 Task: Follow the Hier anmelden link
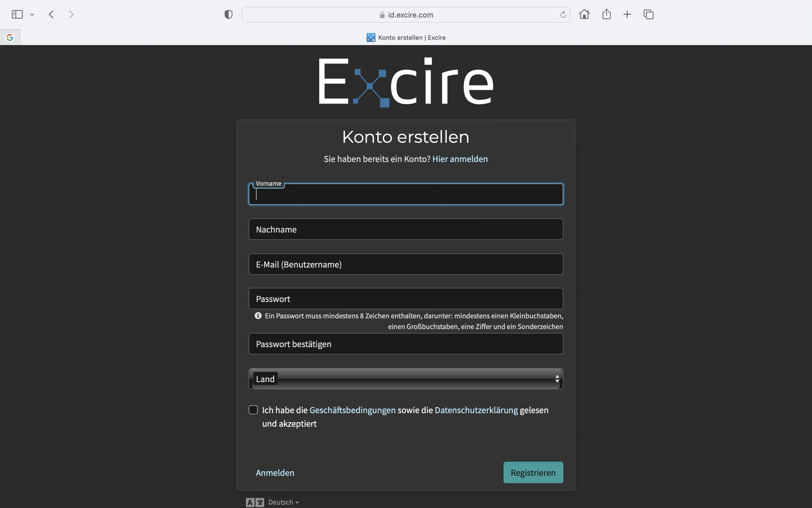click(460, 159)
